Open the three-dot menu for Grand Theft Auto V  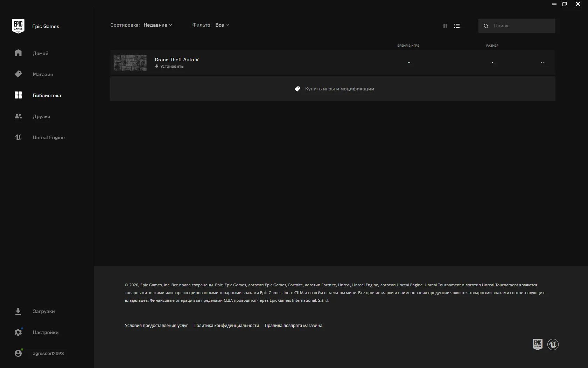coord(543,62)
